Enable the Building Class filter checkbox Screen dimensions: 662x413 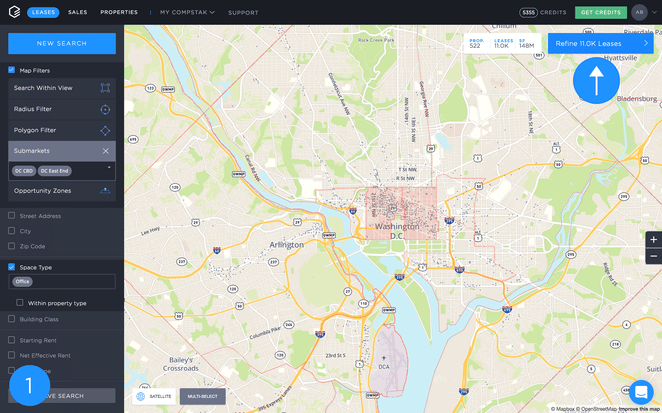click(x=12, y=319)
